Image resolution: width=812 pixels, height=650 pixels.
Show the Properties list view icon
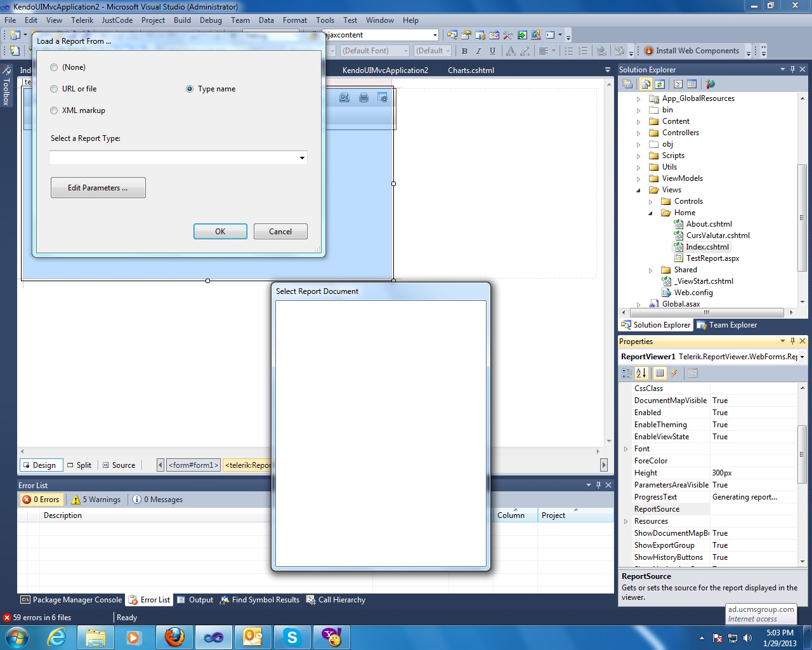coord(660,373)
